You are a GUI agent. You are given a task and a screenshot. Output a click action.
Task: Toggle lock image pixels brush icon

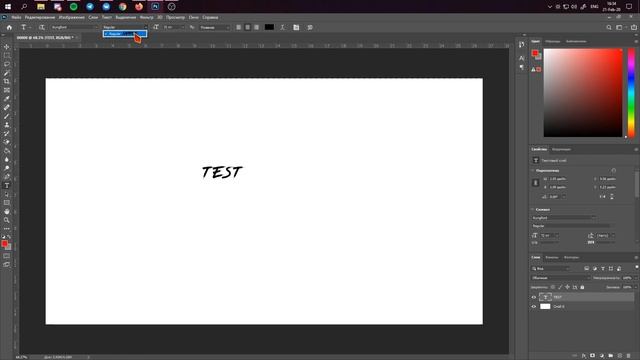tap(560, 287)
